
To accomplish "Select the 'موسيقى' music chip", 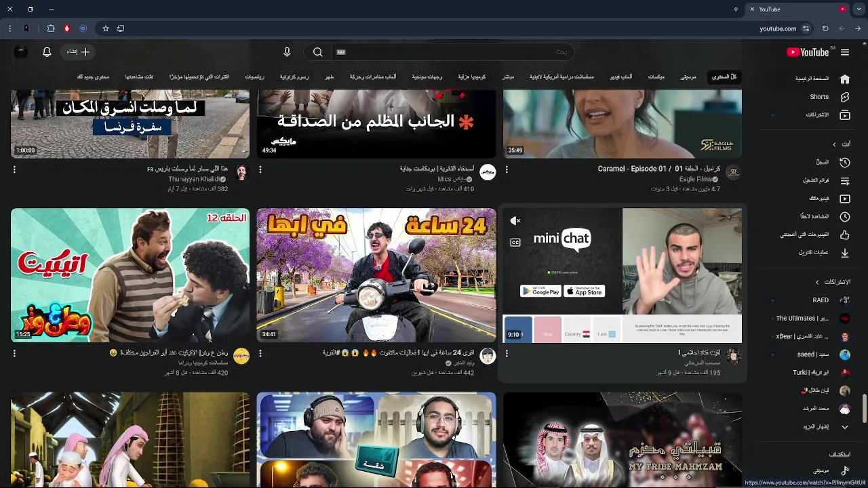I will [689, 77].
